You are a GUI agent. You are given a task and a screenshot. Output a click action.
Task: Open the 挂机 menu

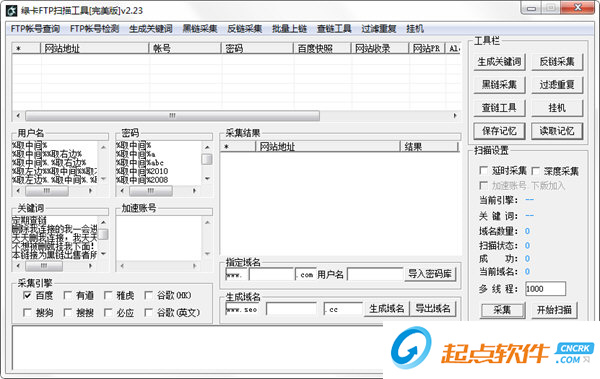click(x=415, y=29)
